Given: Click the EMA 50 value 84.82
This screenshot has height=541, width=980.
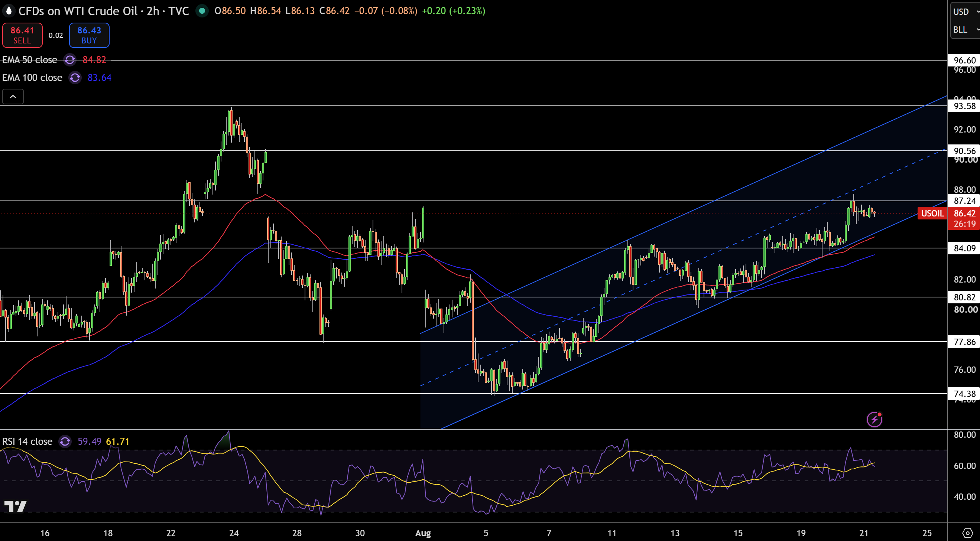Looking at the screenshot, I should point(94,60).
